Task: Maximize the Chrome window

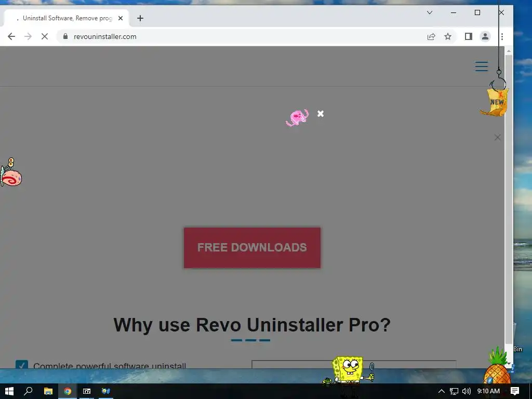Action: click(477, 12)
